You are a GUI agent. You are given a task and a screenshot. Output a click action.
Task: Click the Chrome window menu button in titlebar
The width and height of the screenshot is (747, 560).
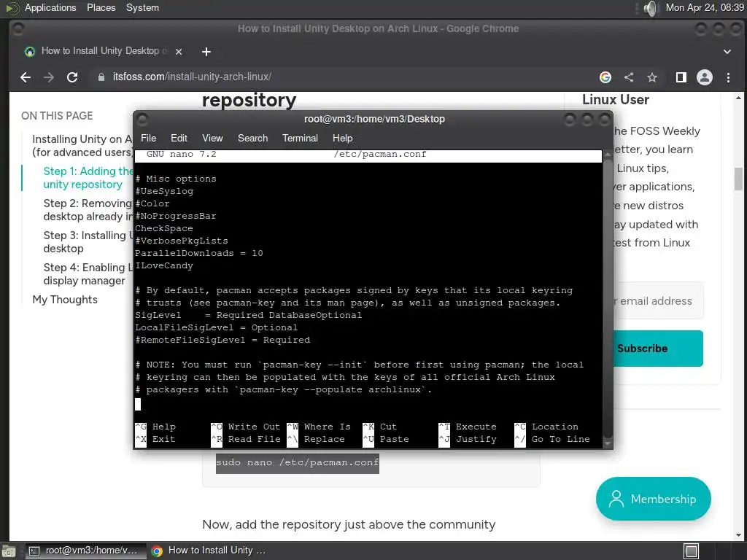coord(18,29)
